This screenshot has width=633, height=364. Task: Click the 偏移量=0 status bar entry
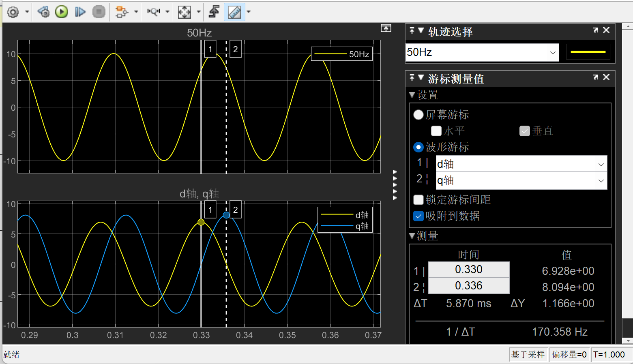tap(569, 355)
